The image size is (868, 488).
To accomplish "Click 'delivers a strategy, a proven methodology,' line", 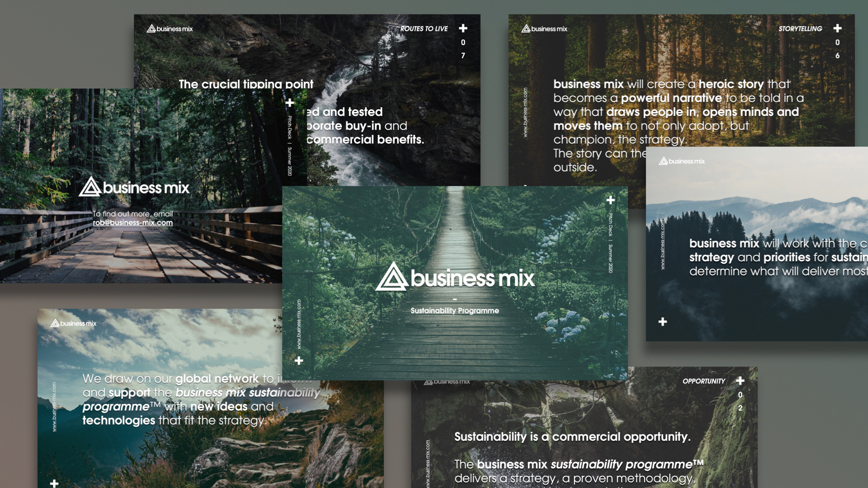I will [574, 478].
